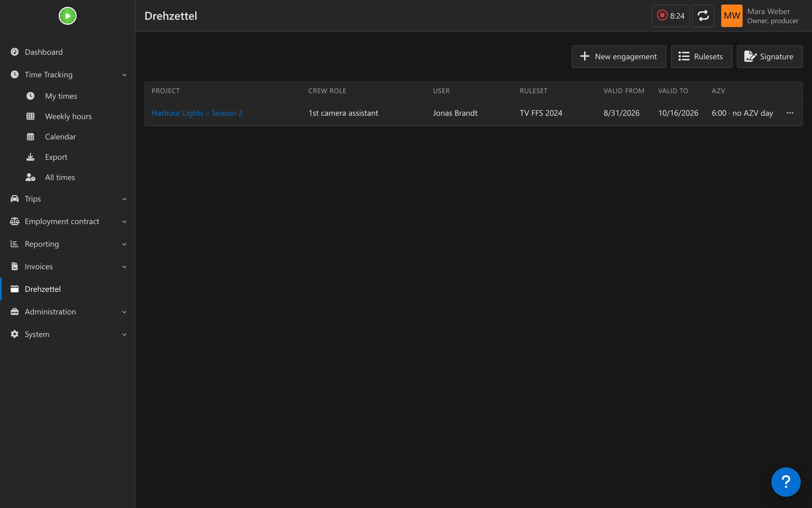Click the Invoices document icon

(x=14, y=266)
